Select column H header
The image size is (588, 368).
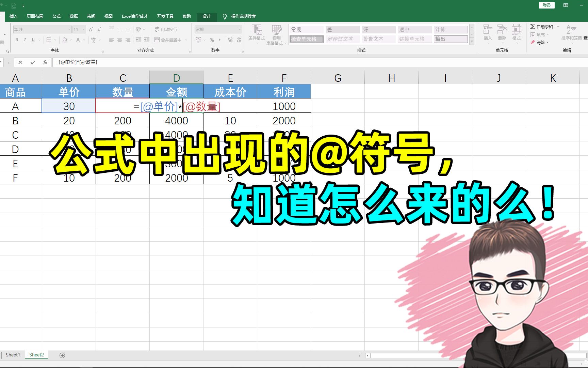point(391,78)
